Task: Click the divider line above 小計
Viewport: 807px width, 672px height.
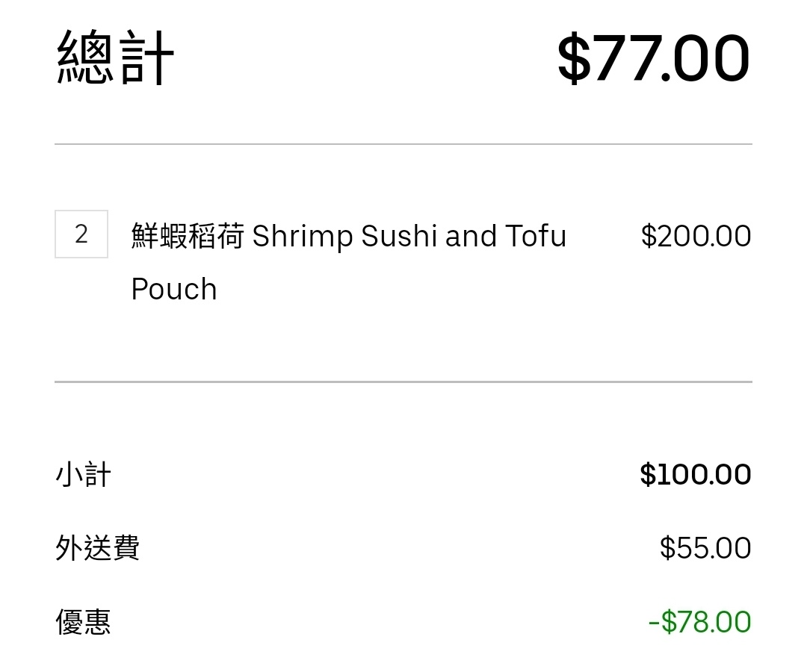Action: click(403, 382)
